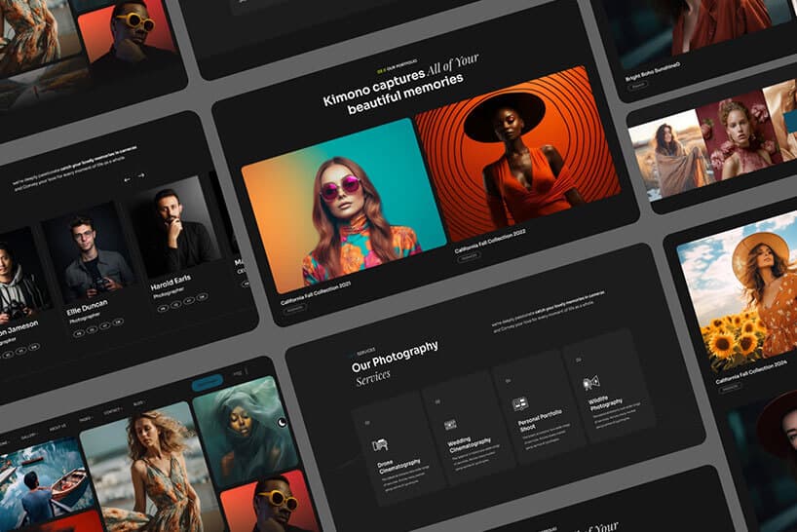This screenshot has height=532, width=797.
Task: Click the button under California Fall Collection 2024
Action: pyautogui.click(x=730, y=388)
